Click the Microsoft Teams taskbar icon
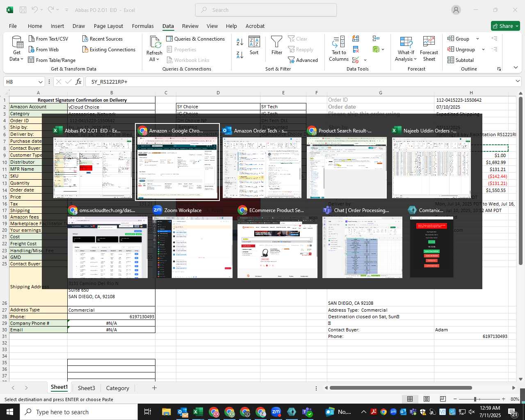525x420 pixels. coord(307,412)
